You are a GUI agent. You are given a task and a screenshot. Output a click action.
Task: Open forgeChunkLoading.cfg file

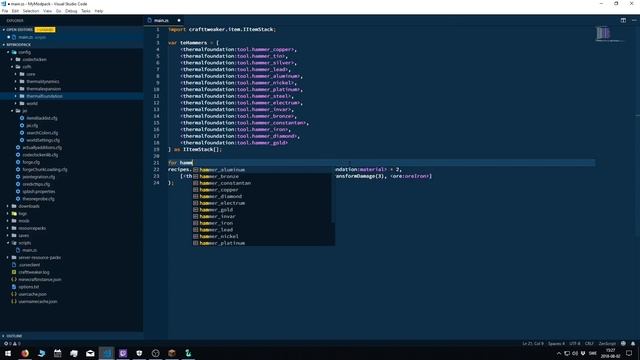pyautogui.click(x=45, y=169)
